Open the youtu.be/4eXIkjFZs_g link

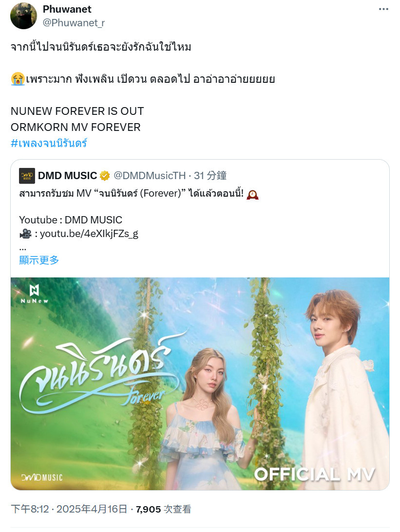point(89,234)
